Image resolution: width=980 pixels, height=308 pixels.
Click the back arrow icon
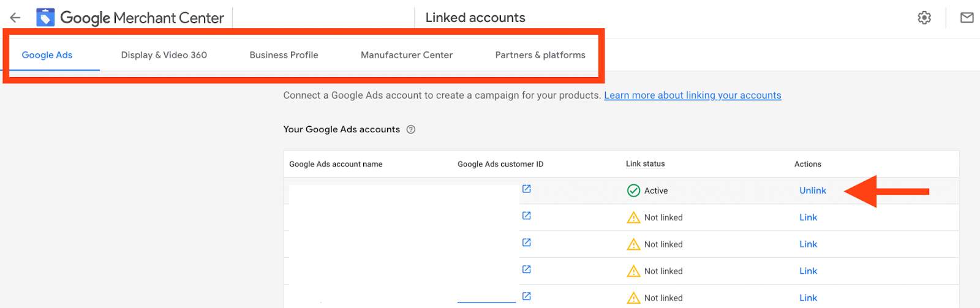point(15,18)
